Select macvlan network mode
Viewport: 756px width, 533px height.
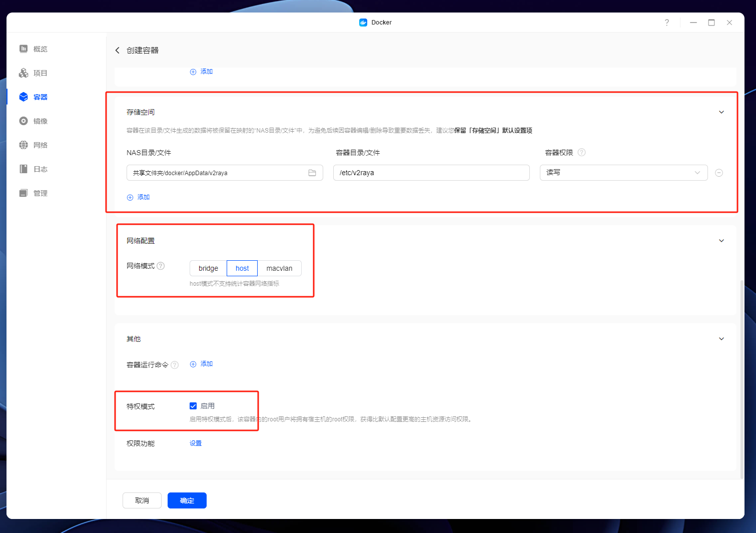(279, 268)
